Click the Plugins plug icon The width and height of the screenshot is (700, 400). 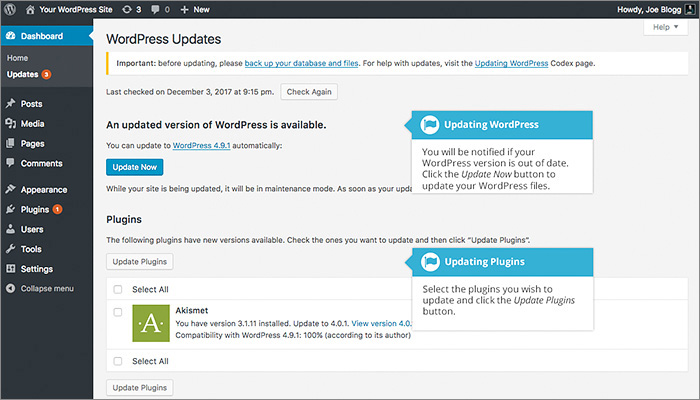(x=11, y=209)
